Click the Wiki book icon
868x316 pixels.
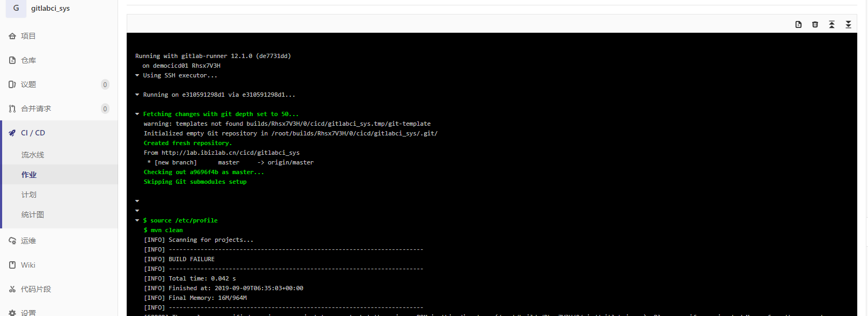12,265
